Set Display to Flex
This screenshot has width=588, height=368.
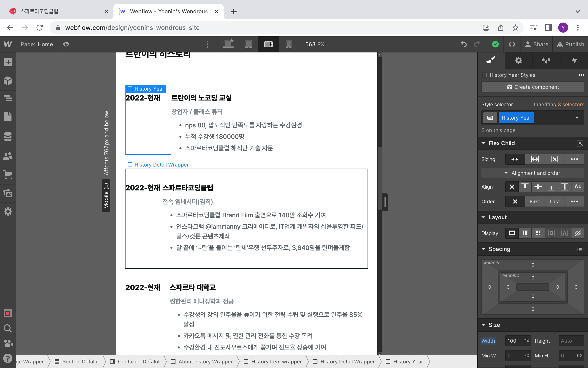[525, 233]
